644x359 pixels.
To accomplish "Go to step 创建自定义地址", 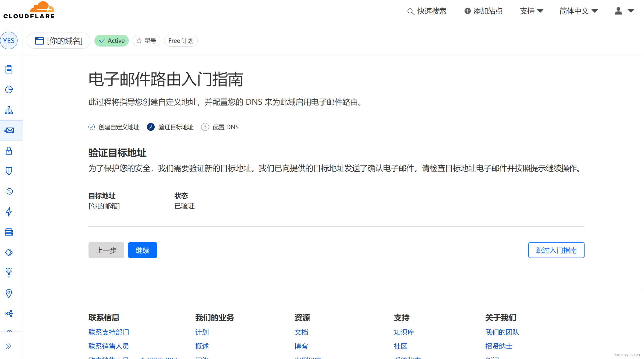I will click(114, 127).
